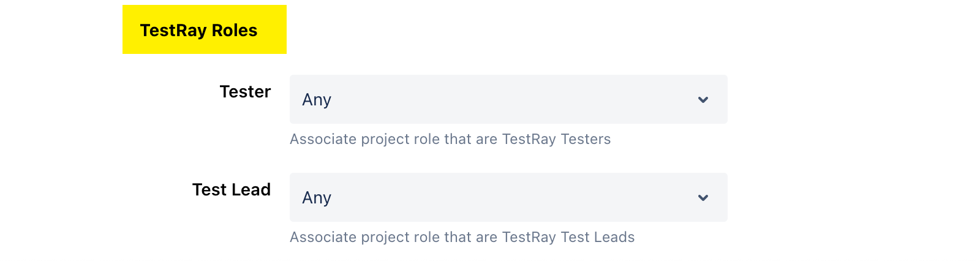
Task: Click the "TestRay Roles" section heading
Action: [198, 31]
